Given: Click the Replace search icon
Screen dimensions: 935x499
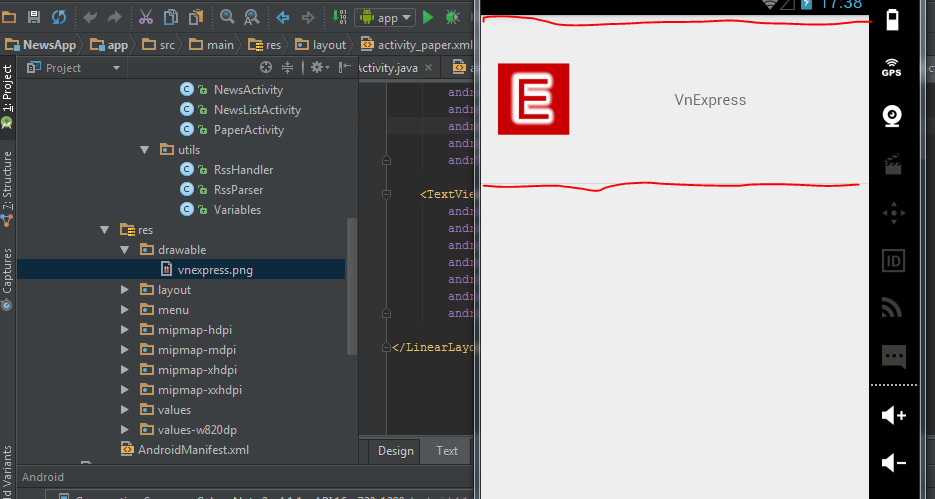Looking at the screenshot, I should (x=252, y=17).
